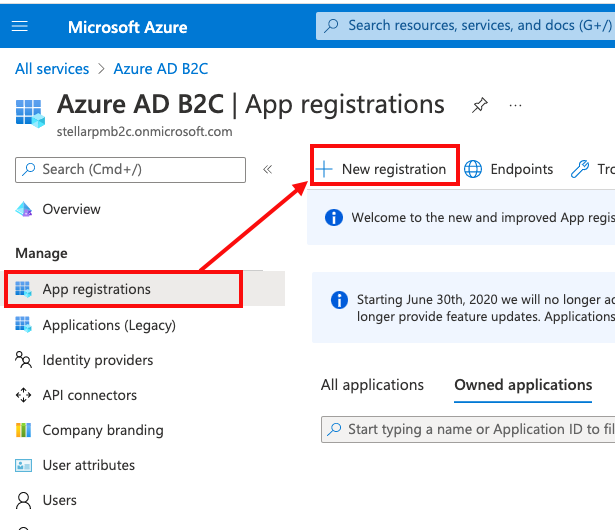
Task: Open Applications (Legacy) menu item
Action: click(x=108, y=325)
